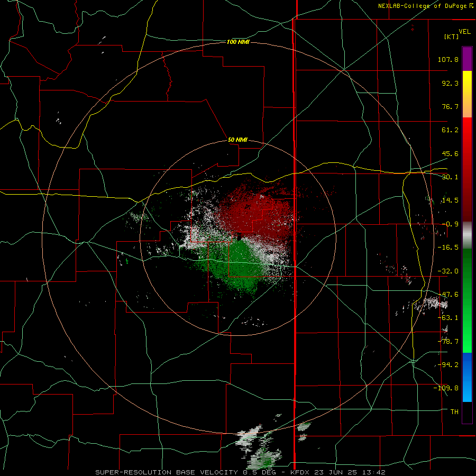
Task: Click the -109.8 legend value
Action: tap(446, 388)
